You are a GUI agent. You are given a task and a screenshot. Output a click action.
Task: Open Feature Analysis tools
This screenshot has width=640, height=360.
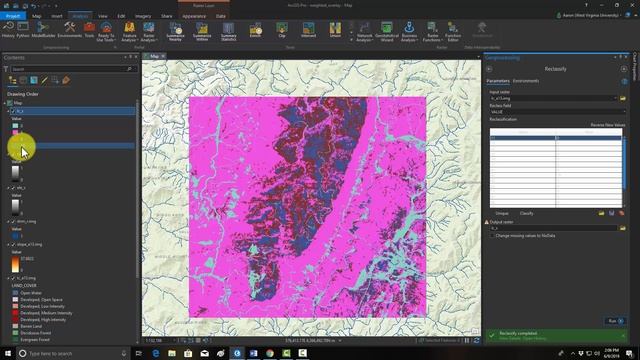pos(129,32)
